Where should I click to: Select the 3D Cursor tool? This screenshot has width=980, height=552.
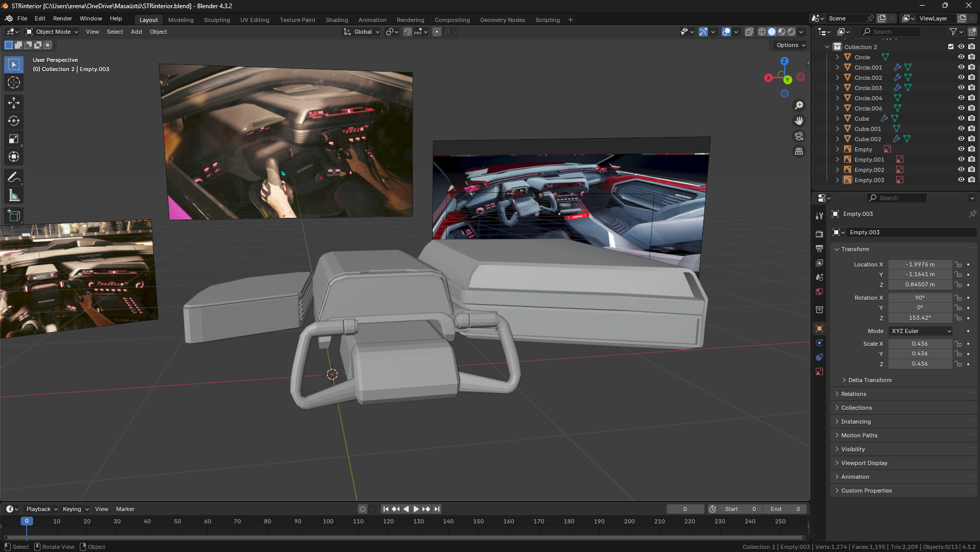click(x=14, y=82)
